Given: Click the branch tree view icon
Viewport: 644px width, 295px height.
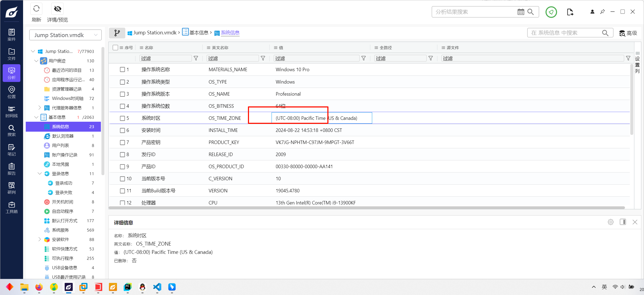Looking at the screenshot, I should pos(117,33).
